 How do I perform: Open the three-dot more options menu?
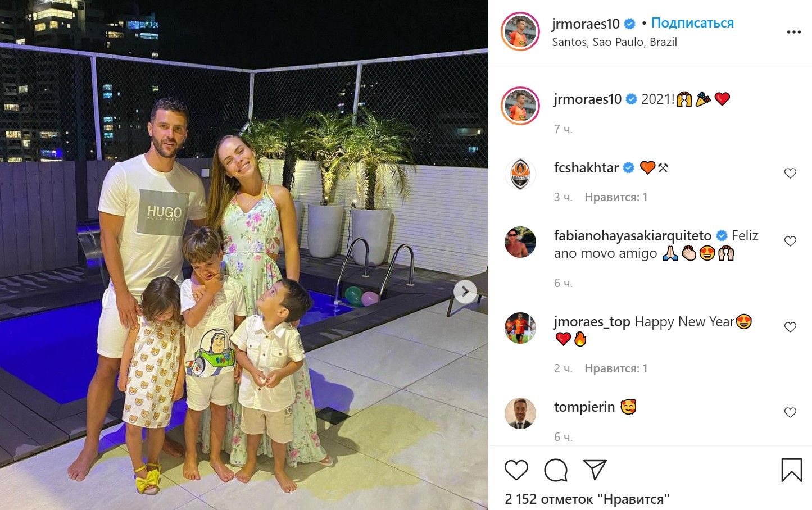[x=793, y=32]
